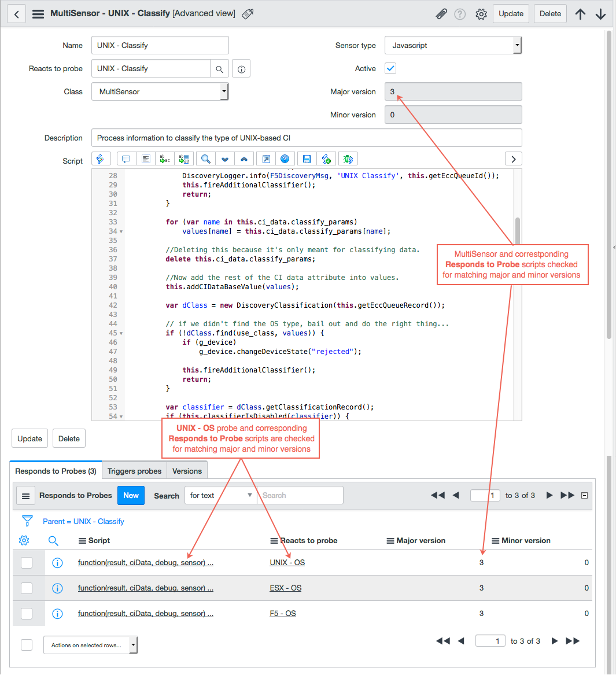The image size is (616, 675).
Task: Open the tags ticket icon in header
Action: click(x=248, y=14)
